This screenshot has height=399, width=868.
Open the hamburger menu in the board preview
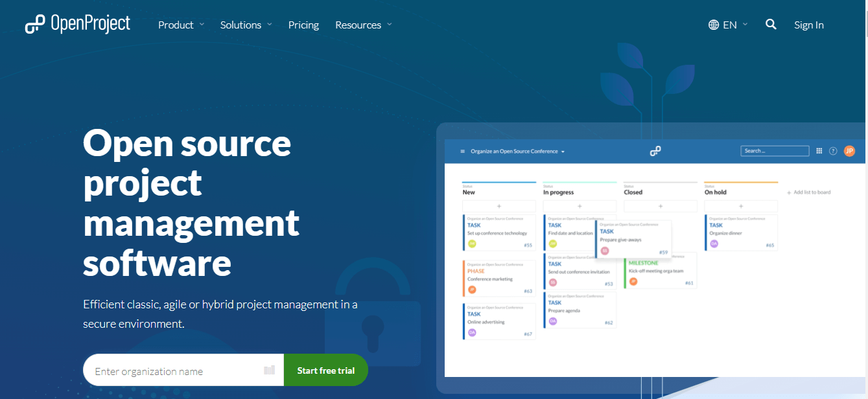(x=462, y=151)
